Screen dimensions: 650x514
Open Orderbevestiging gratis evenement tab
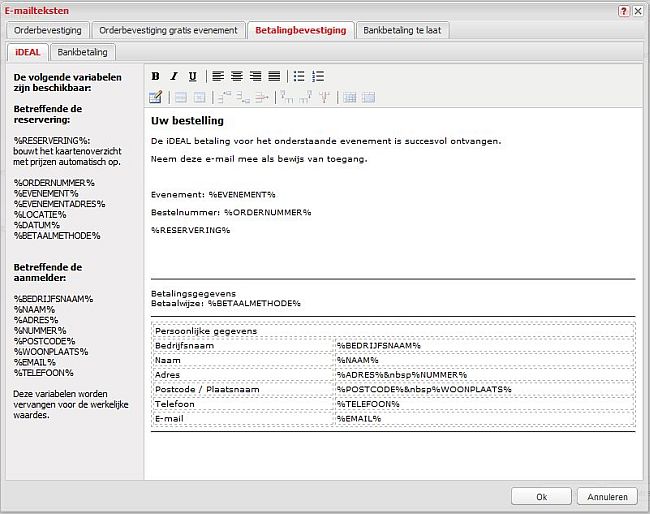(x=168, y=30)
